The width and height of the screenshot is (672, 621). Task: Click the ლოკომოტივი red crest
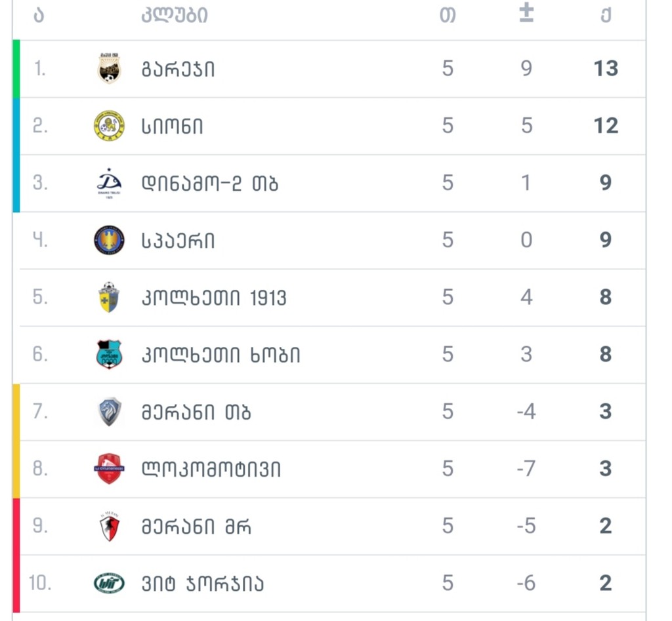coord(110,468)
